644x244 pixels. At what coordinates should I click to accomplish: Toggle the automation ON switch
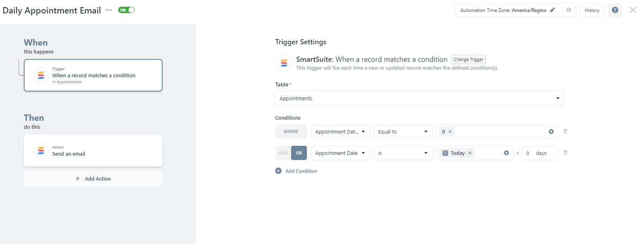(126, 10)
